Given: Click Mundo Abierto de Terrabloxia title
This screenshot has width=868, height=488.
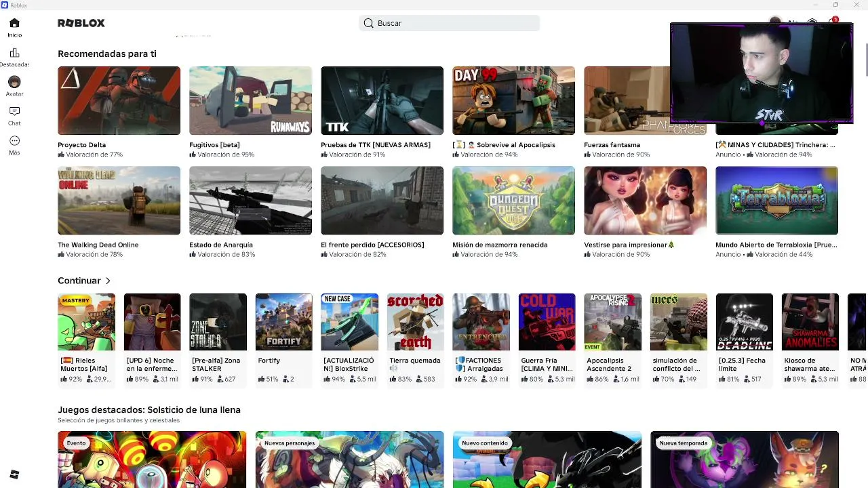Looking at the screenshot, I should click(x=776, y=245).
